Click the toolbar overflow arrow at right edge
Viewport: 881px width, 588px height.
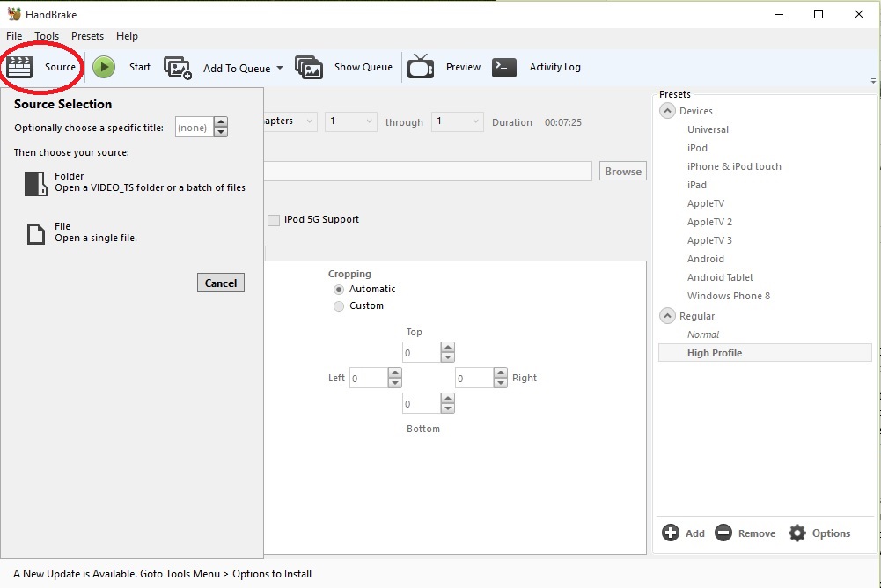(x=873, y=81)
